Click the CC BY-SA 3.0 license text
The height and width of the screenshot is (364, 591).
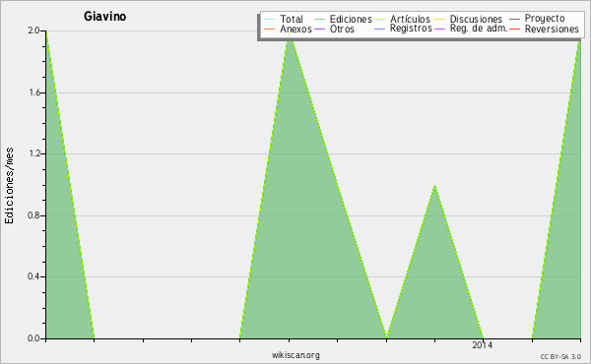point(560,356)
